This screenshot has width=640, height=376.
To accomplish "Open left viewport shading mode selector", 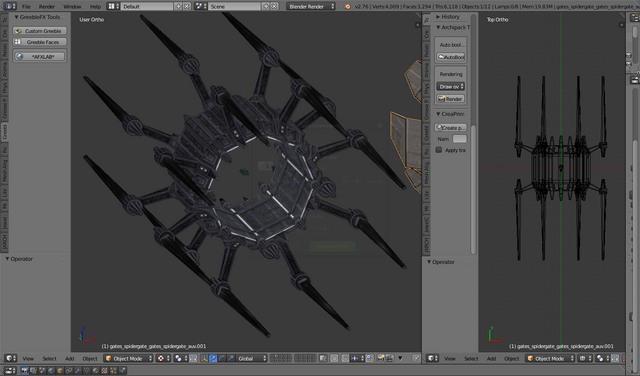I will click(x=163, y=358).
